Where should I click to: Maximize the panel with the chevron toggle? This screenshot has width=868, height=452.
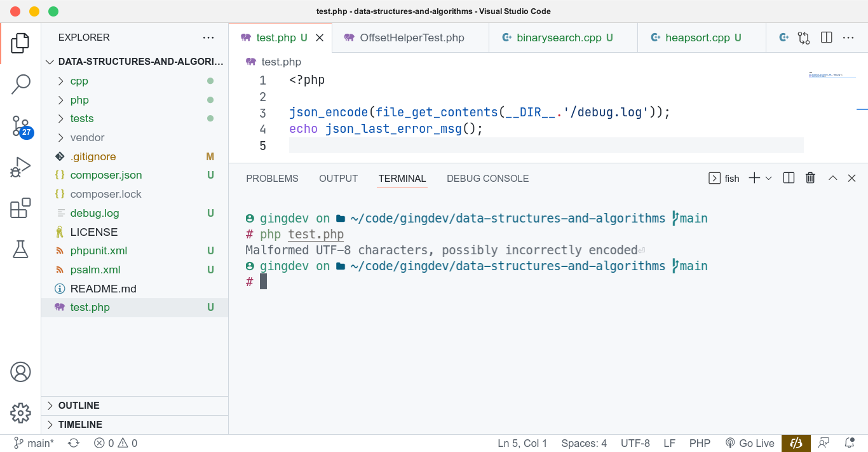tap(833, 178)
